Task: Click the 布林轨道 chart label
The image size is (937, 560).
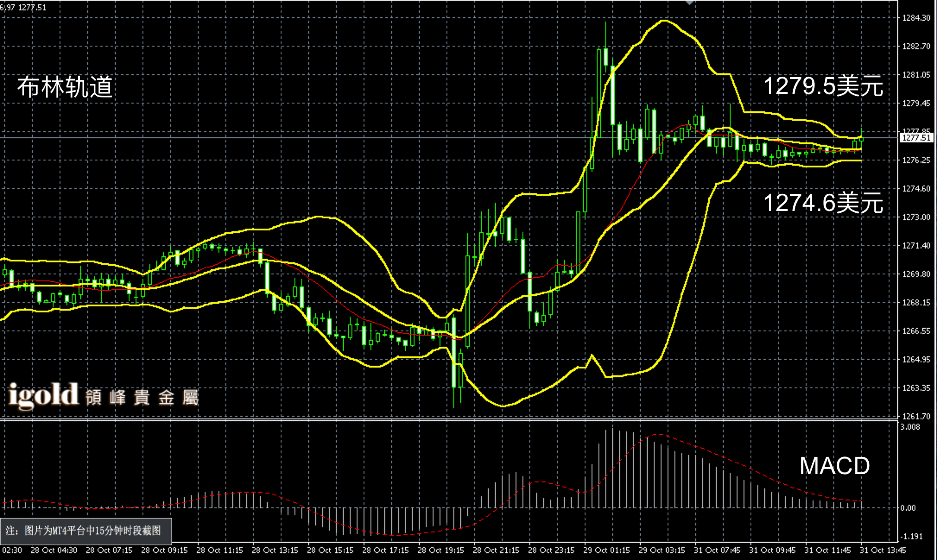Action: [x=65, y=87]
